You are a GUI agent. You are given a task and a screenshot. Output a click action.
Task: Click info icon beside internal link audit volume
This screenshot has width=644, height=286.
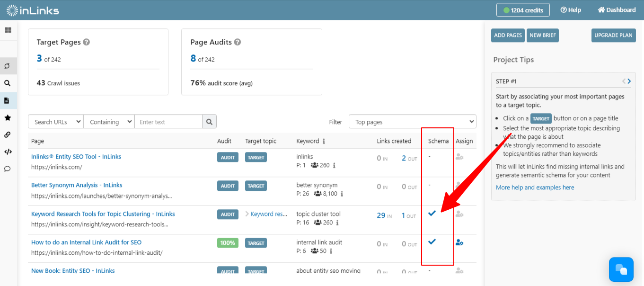tap(331, 251)
